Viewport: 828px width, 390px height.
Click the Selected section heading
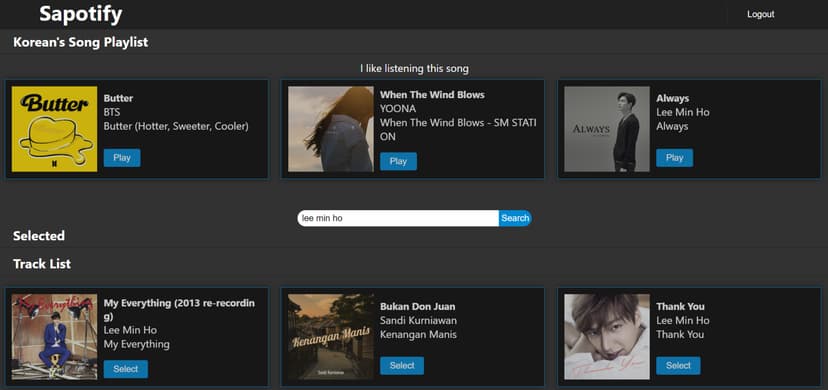(39, 236)
